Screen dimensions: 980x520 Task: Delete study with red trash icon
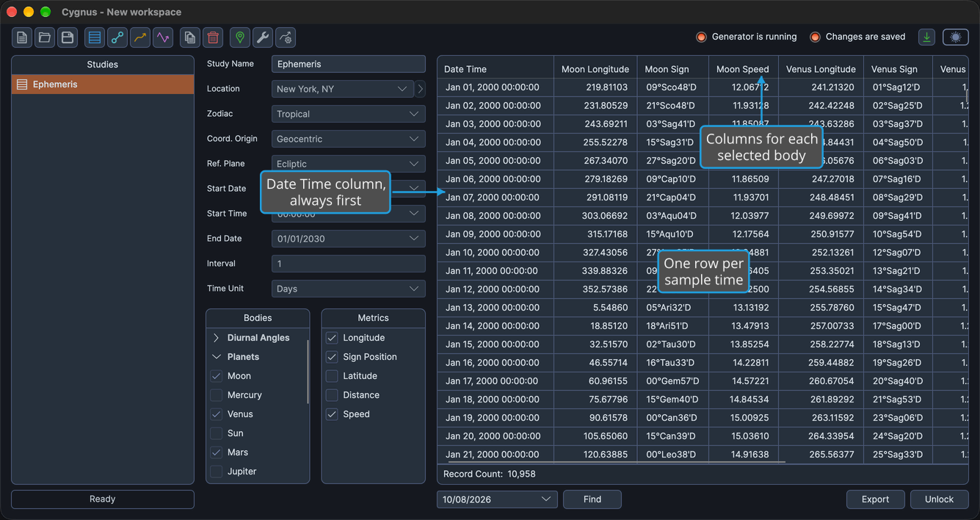tap(213, 37)
